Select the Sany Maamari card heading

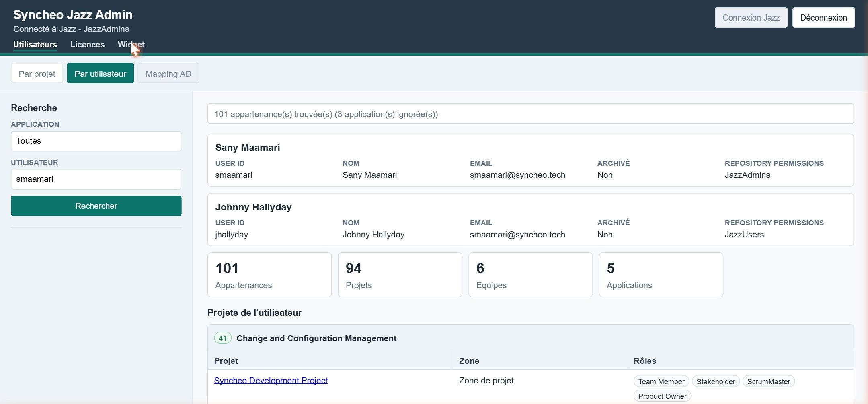248,148
